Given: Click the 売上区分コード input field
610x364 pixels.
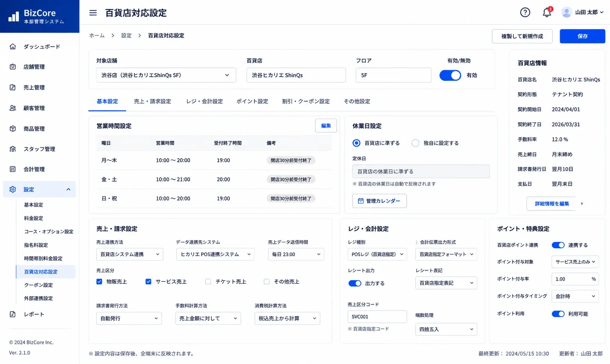Looking at the screenshot, I should (x=377, y=317).
